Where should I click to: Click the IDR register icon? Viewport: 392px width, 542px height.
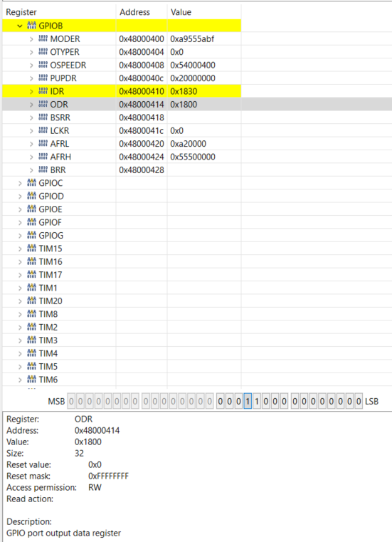(43, 91)
